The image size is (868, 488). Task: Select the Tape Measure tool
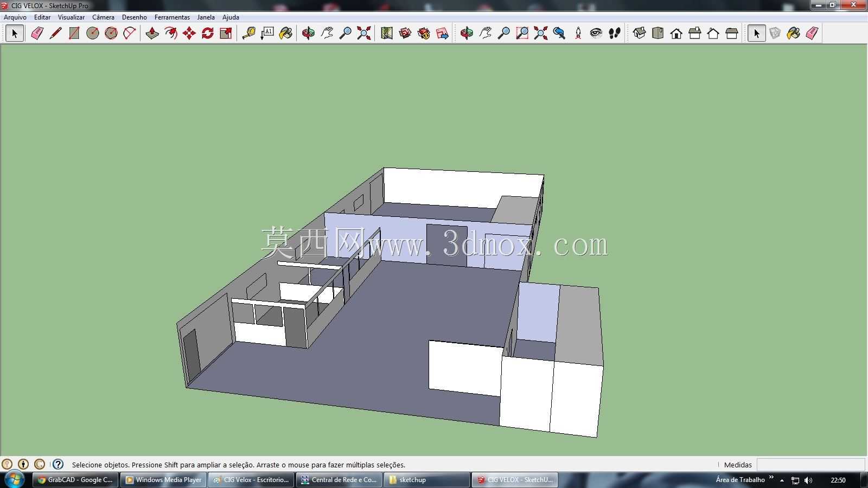248,33
